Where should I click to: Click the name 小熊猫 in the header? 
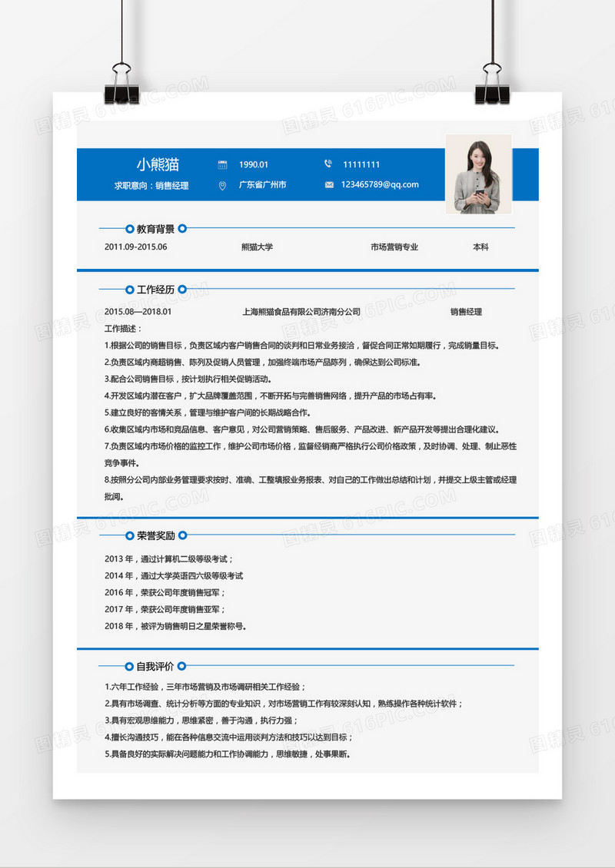pyautogui.click(x=158, y=164)
